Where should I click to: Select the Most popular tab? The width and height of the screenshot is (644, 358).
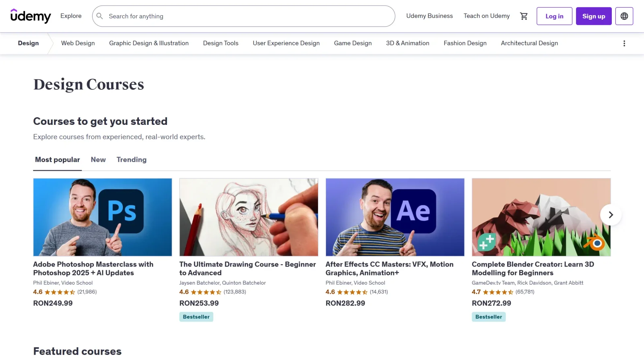click(57, 159)
